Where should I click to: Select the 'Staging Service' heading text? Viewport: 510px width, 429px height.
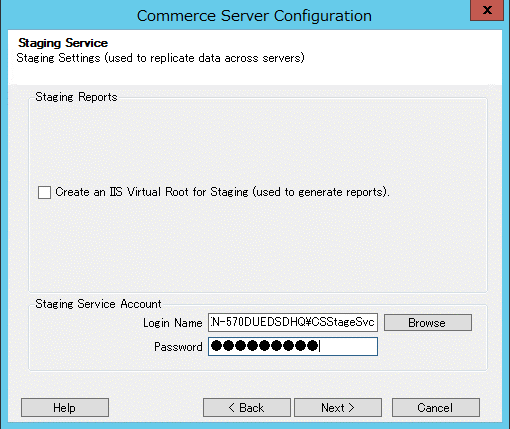[x=63, y=43]
